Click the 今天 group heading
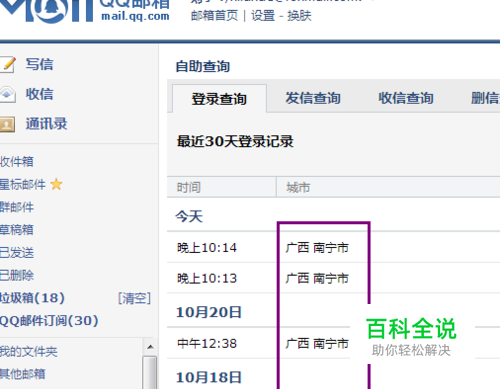The width and height of the screenshot is (500, 389). coord(189,217)
